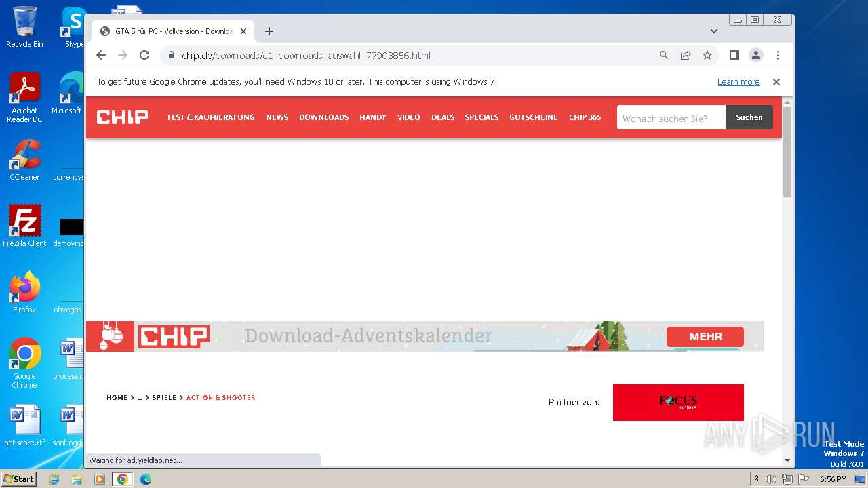Open the HANDY menu item
Image resolution: width=868 pixels, height=488 pixels.
click(373, 117)
